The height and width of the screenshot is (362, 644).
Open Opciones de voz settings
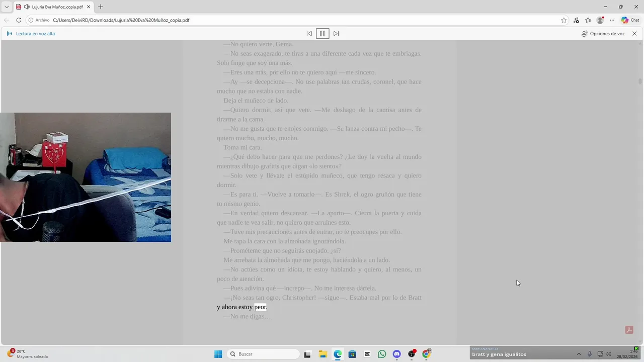[x=603, y=34]
